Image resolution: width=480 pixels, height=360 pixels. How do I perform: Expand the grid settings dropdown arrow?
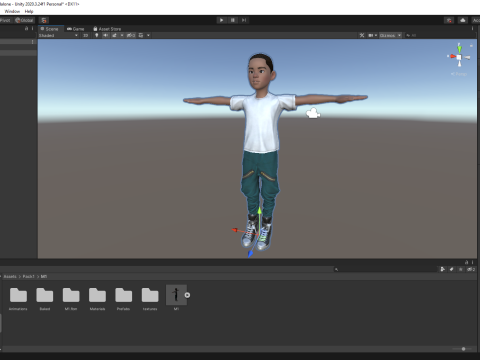click(x=148, y=35)
